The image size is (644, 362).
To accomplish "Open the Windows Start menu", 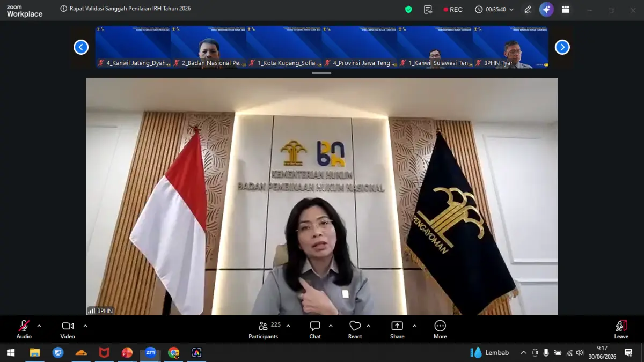I will 11,352.
